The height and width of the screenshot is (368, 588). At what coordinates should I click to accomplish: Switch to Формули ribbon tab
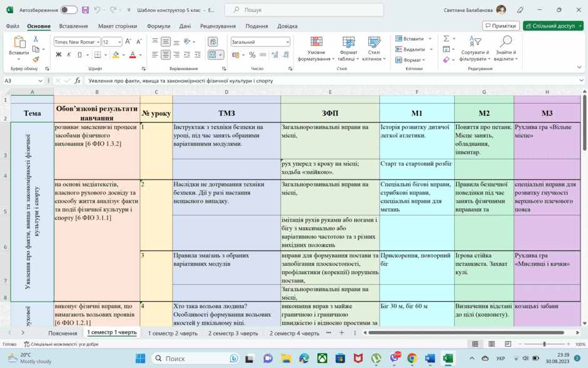(x=159, y=26)
